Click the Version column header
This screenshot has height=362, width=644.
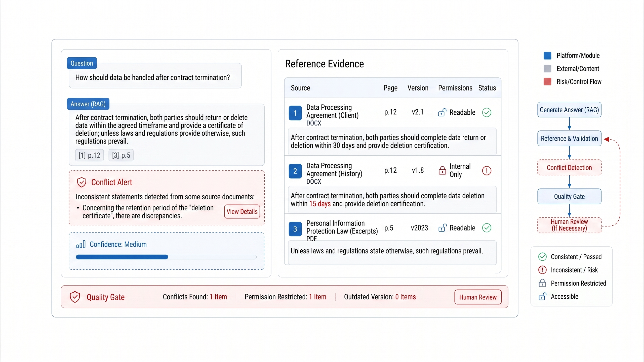[418, 88]
